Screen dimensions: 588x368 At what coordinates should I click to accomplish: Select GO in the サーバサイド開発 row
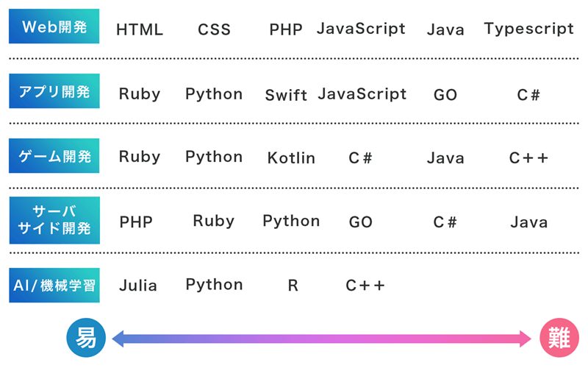point(360,222)
